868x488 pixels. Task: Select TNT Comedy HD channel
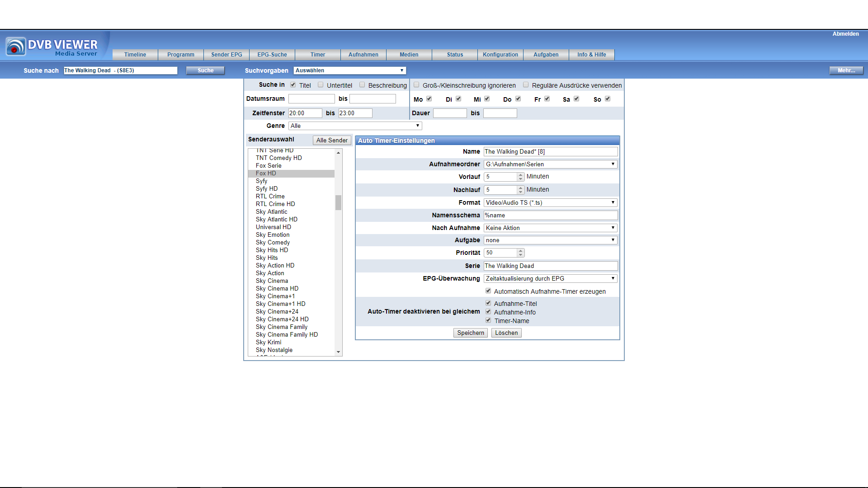click(291, 158)
